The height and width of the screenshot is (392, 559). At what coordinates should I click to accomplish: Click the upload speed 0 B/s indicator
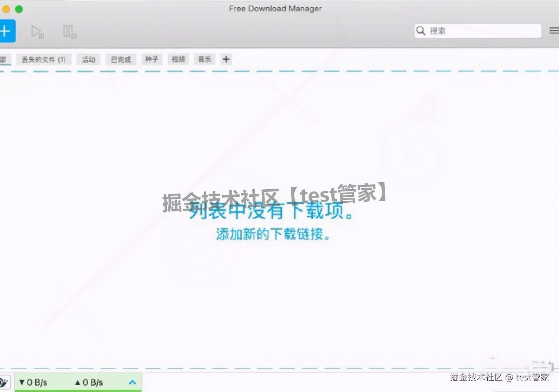click(89, 382)
